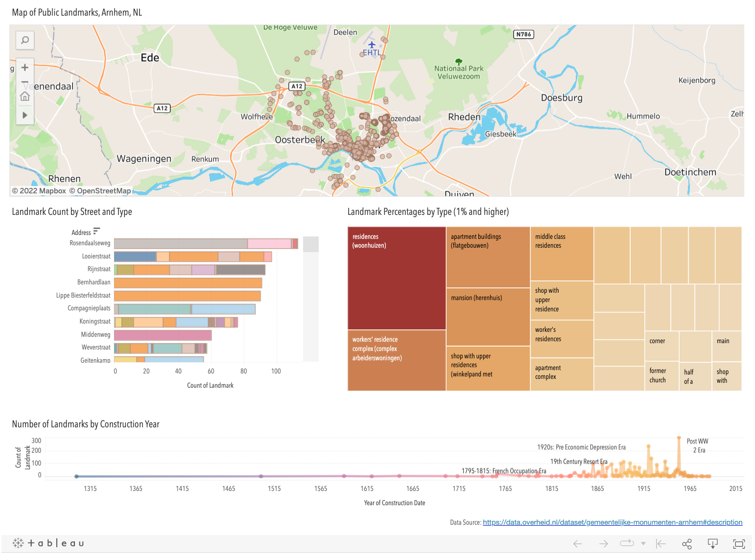Viewport: 755px width, 560px height.
Task: Click the redo arrow in bottom toolbar
Action: point(604,543)
